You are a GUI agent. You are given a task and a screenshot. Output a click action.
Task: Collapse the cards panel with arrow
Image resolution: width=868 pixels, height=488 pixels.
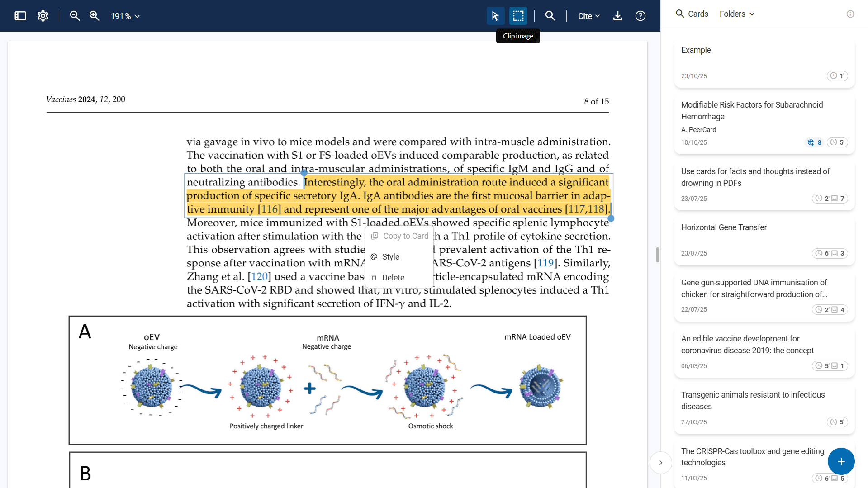(x=660, y=463)
